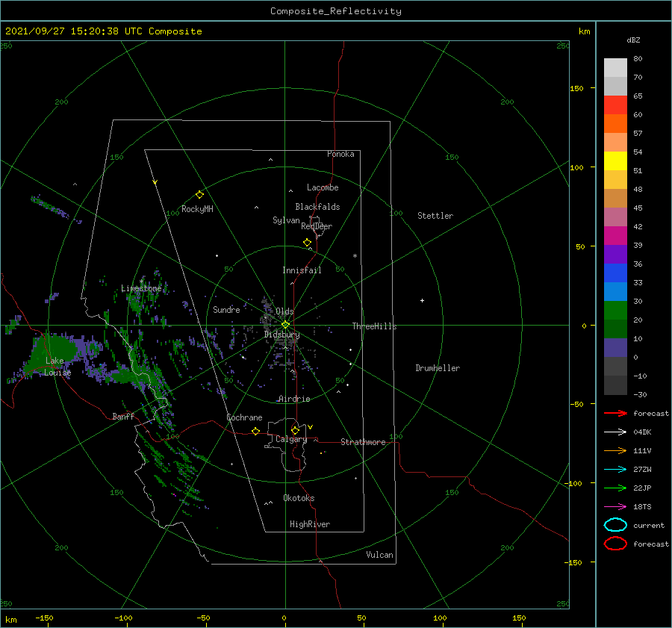Image resolution: width=672 pixels, height=628 pixels.
Task: Click the Composite_Reflectivity title
Action: [336, 11]
